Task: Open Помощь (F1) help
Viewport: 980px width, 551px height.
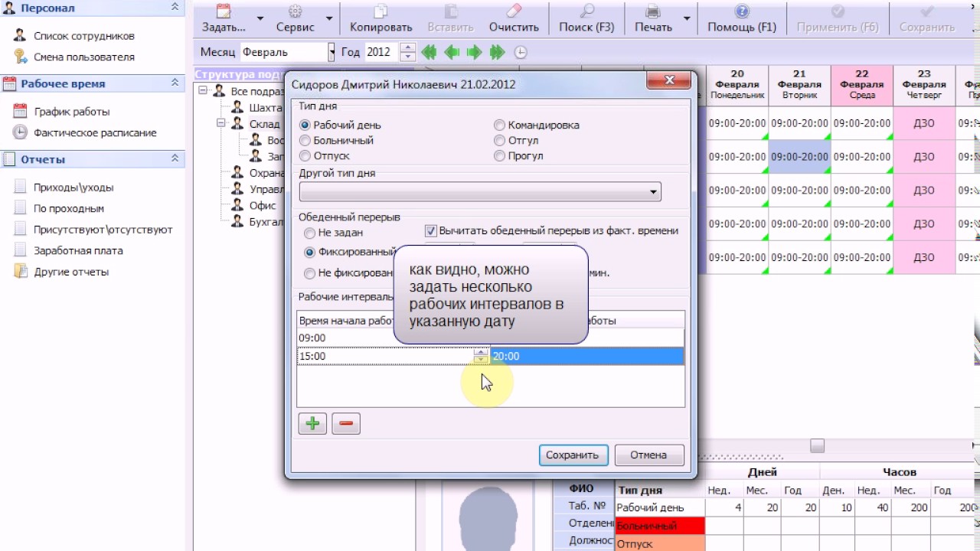Action: pos(742,19)
